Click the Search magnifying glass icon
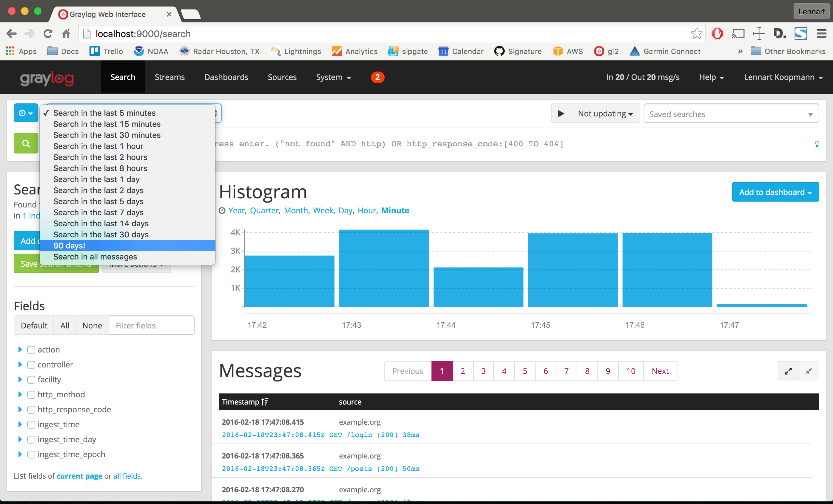 pos(25,143)
